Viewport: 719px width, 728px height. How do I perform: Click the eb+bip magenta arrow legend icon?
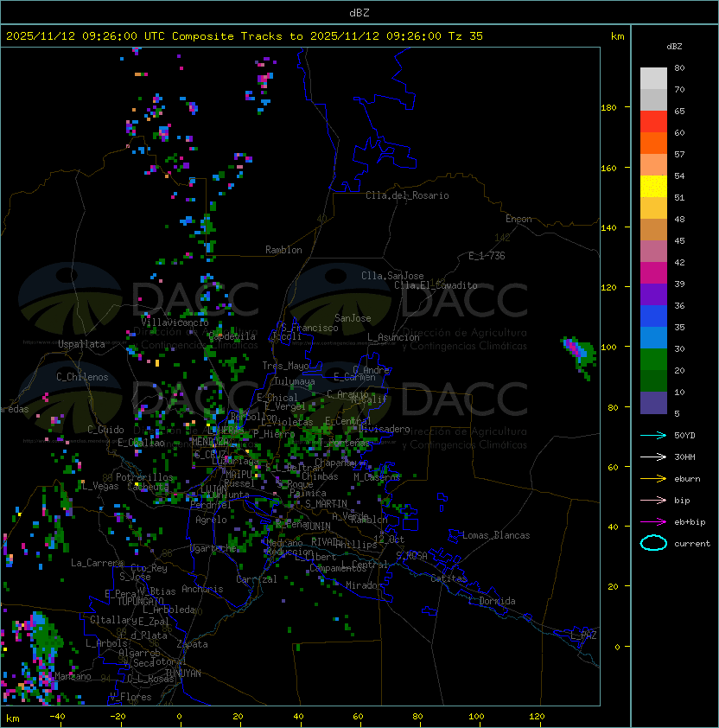click(x=653, y=522)
